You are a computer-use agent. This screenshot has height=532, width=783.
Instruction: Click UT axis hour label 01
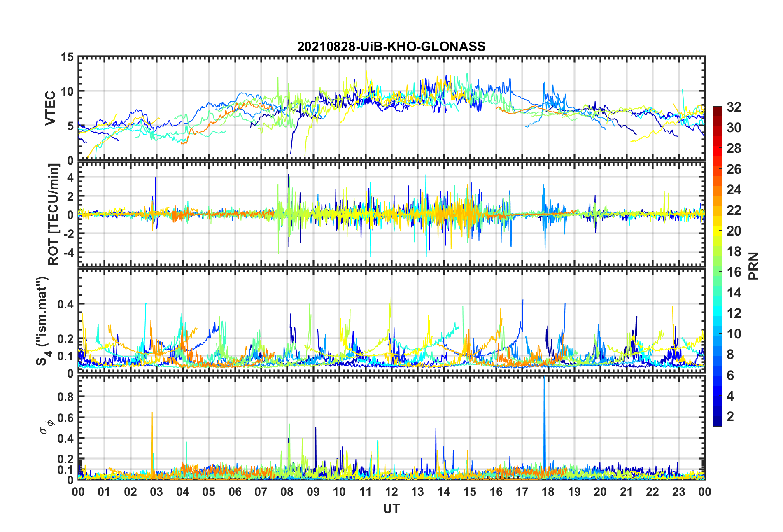[x=104, y=492]
